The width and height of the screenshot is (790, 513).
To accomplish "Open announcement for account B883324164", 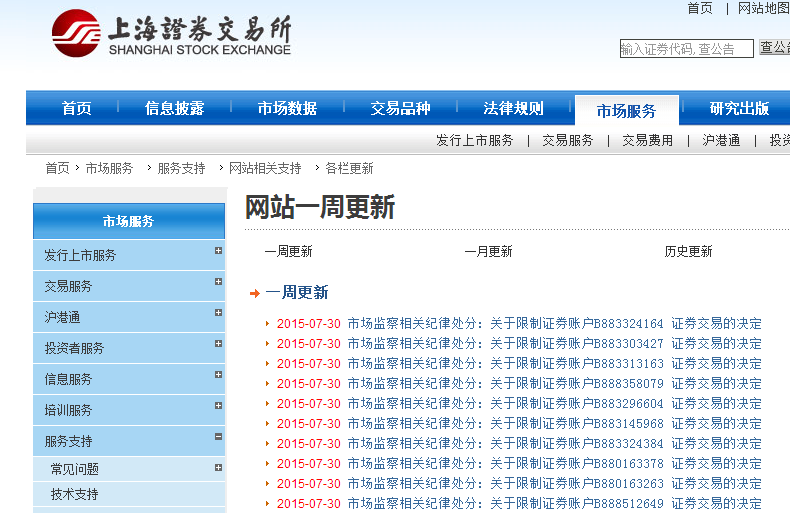I will (x=554, y=324).
